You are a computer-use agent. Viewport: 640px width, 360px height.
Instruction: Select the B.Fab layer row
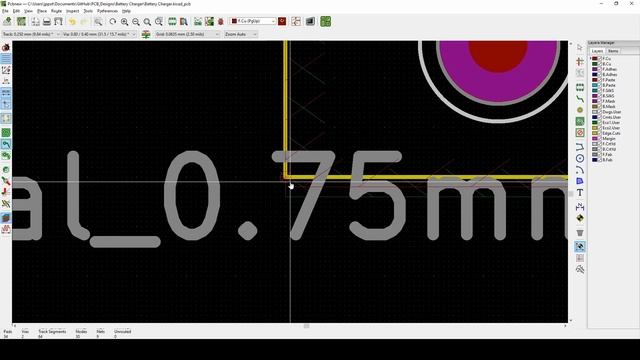pos(603,160)
